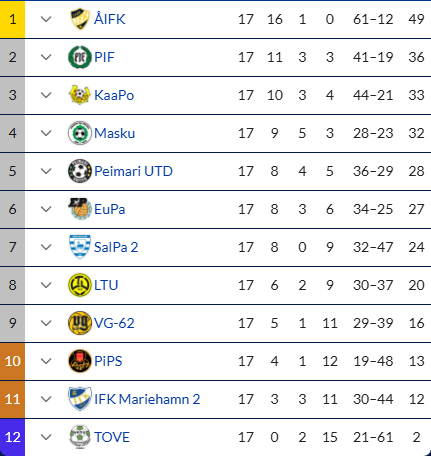The image size is (431, 456).
Task: Click the ÅIFK club crest
Action: [x=80, y=19]
